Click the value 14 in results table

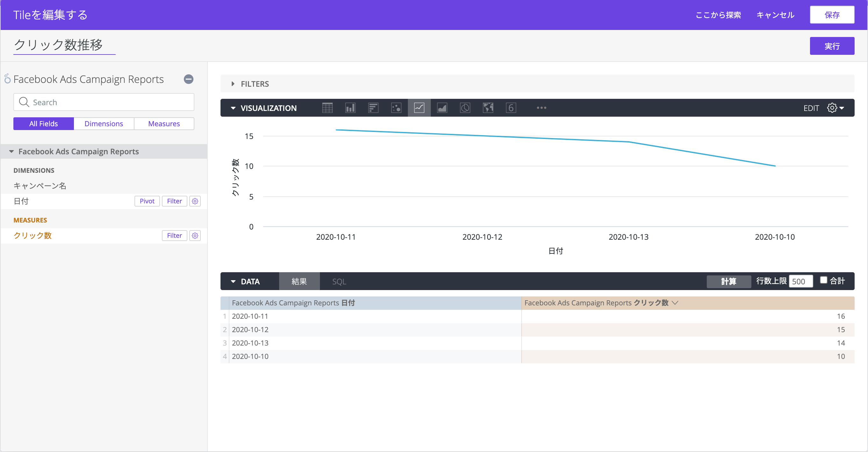840,343
